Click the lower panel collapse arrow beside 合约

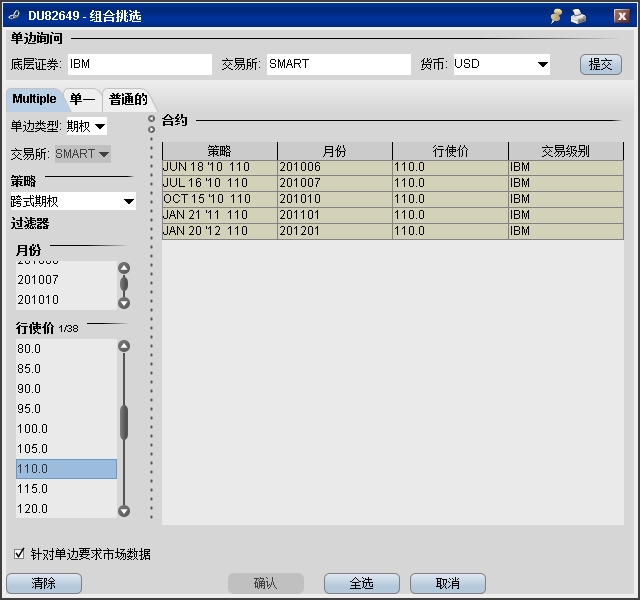click(151, 129)
